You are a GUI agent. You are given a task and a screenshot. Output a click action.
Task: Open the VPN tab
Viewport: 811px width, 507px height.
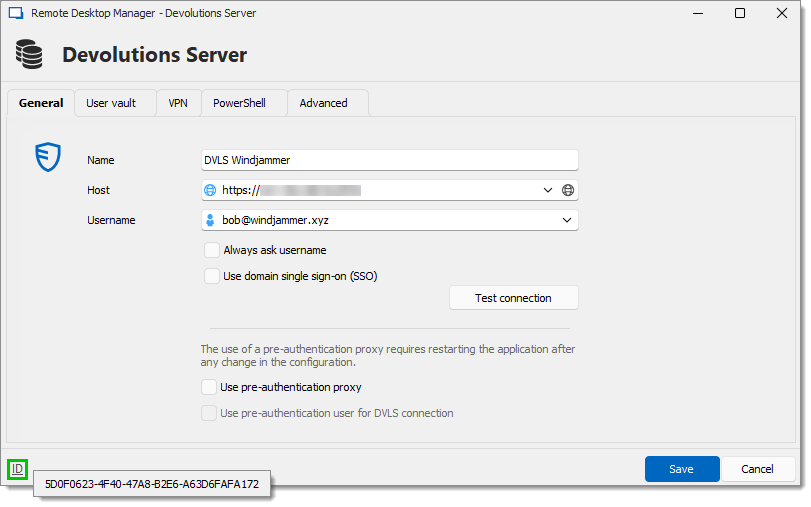[x=178, y=103]
